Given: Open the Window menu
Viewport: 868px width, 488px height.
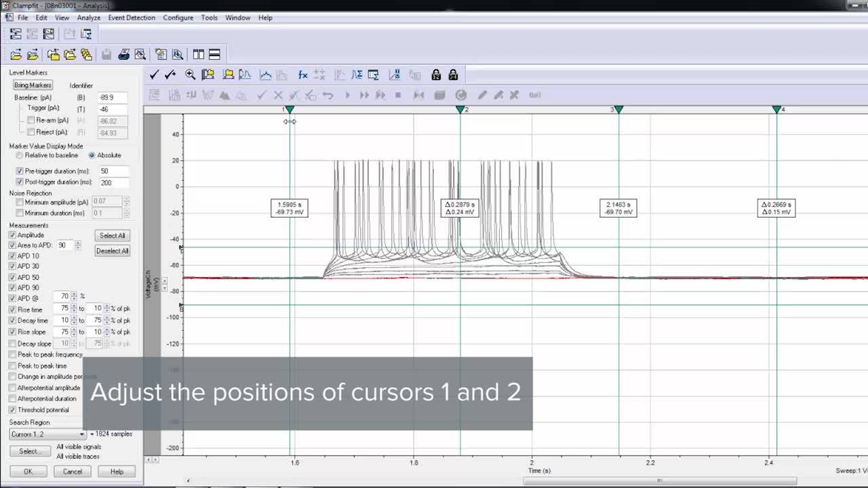Looking at the screenshot, I should 237,18.
